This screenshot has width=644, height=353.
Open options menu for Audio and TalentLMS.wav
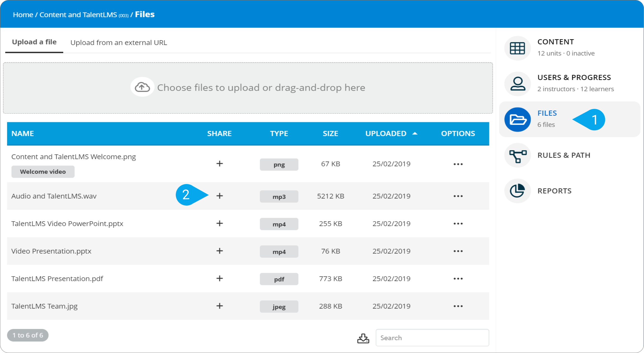458,196
